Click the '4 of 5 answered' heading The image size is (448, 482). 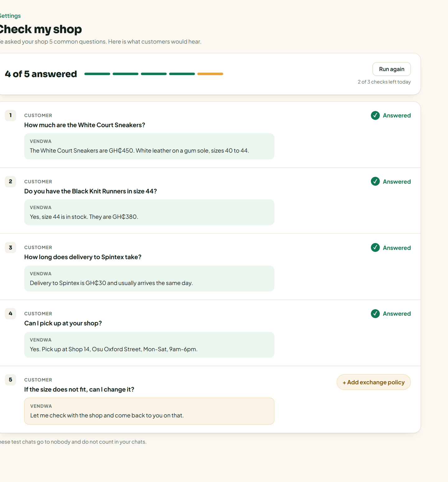(41, 74)
